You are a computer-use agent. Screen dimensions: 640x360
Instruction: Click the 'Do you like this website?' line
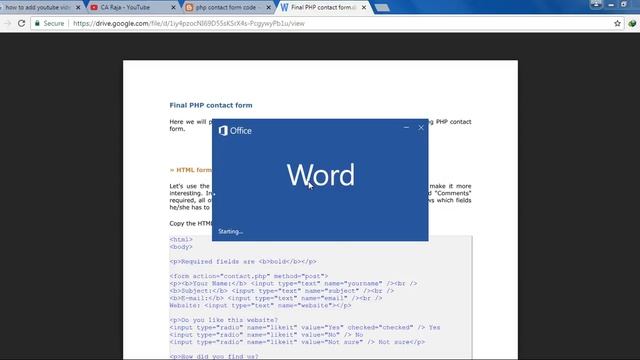click(x=224, y=320)
